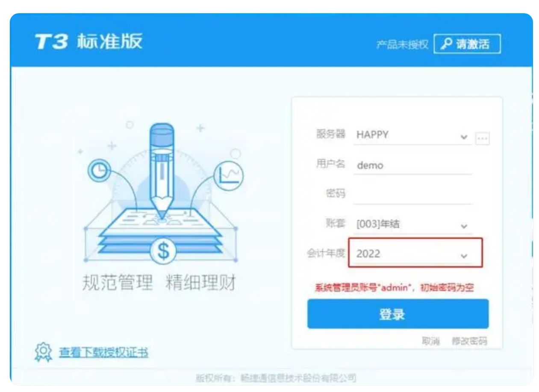Click the 请激活 activation button

tap(467, 44)
